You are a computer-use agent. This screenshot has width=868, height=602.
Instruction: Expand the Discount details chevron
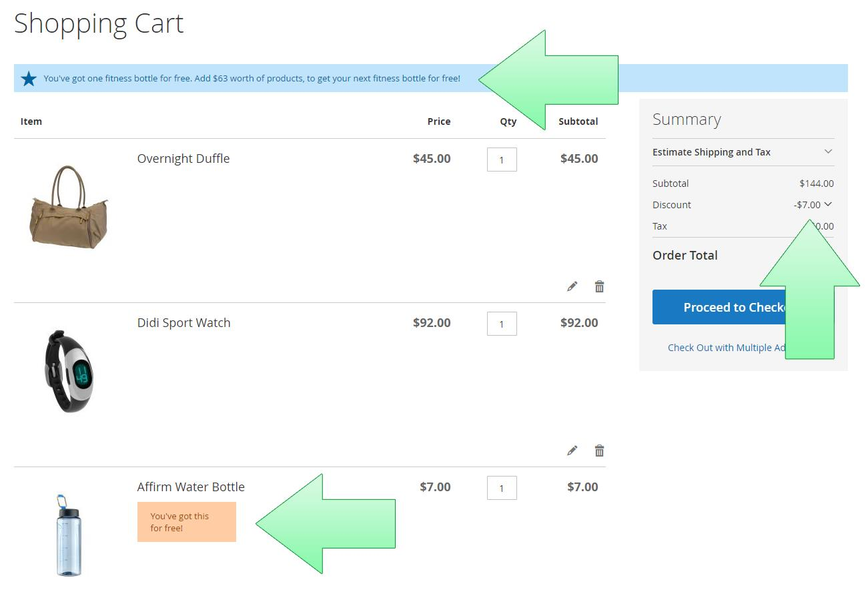coord(828,204)
